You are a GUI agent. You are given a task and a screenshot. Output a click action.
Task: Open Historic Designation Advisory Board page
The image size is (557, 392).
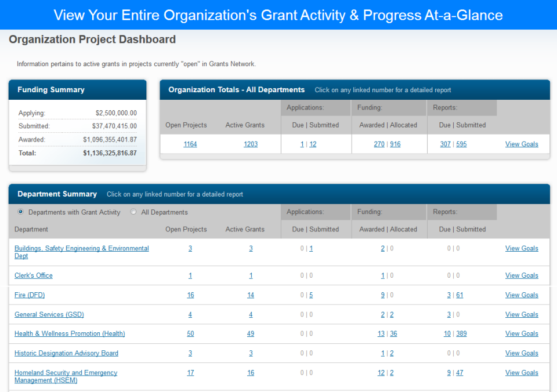66,353
